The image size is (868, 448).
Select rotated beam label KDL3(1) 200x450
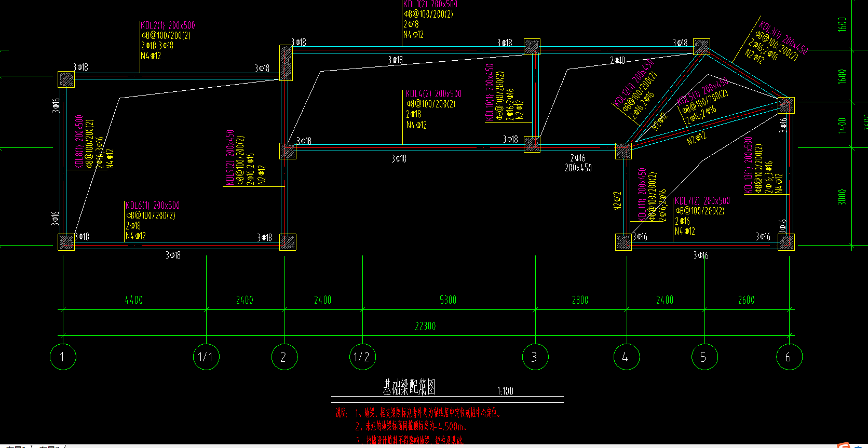point(783,38)
